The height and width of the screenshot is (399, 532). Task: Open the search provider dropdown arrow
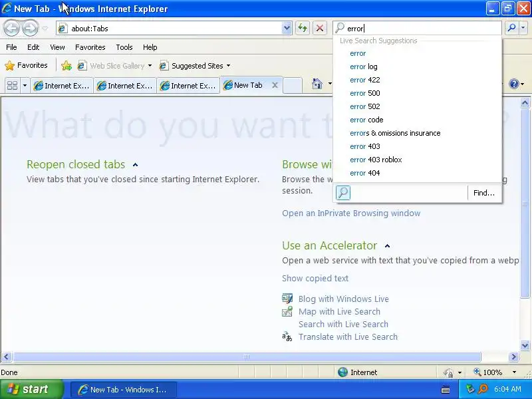tap(523, 28)
